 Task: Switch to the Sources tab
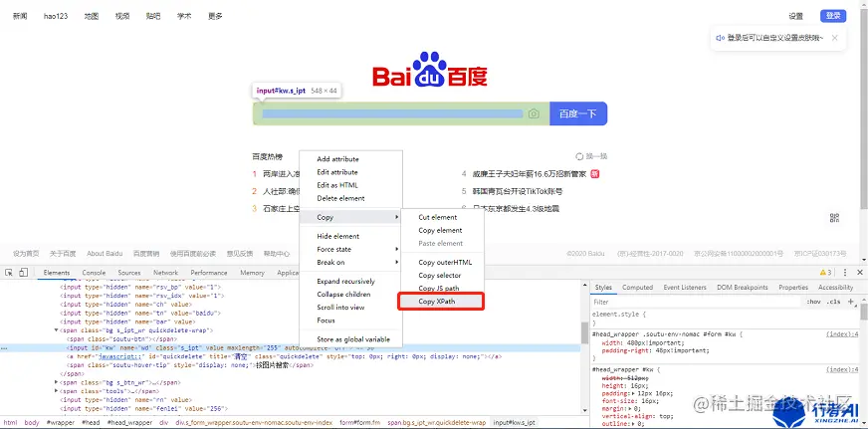point(129,273)
